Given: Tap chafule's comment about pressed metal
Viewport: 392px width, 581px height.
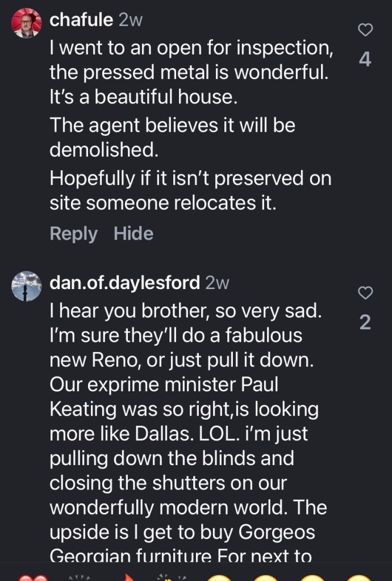Looking at the screenshot, I should point(190,72).
